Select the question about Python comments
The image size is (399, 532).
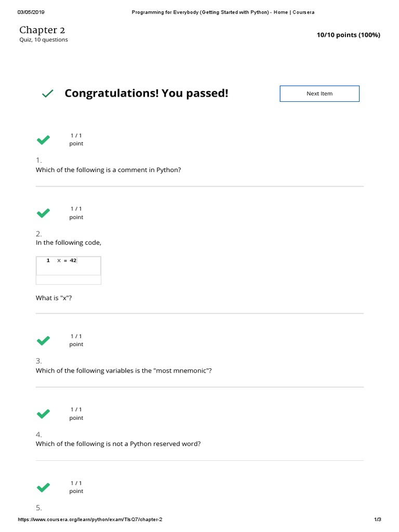coord(108,170)
